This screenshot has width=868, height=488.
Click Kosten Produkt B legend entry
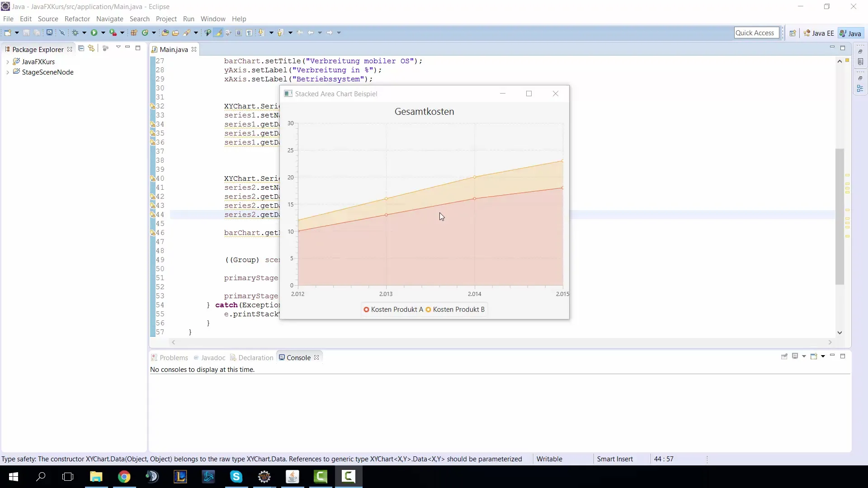click(x=458, y=310)
